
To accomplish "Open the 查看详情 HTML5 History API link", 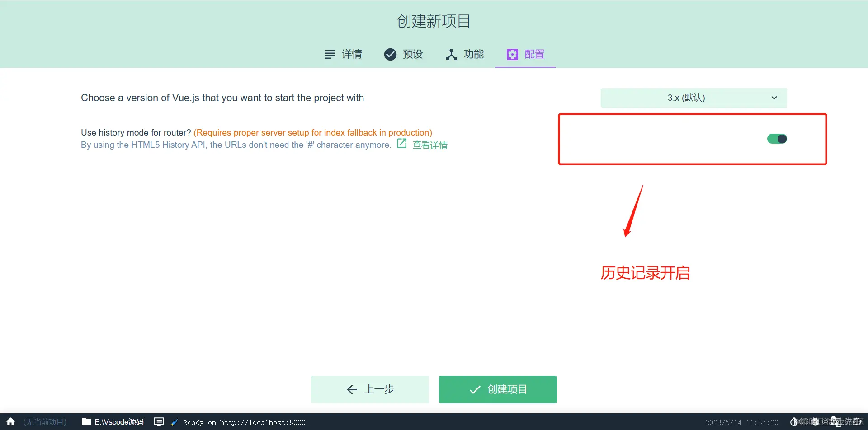I will pyautogui.click(x=429, y=145).
